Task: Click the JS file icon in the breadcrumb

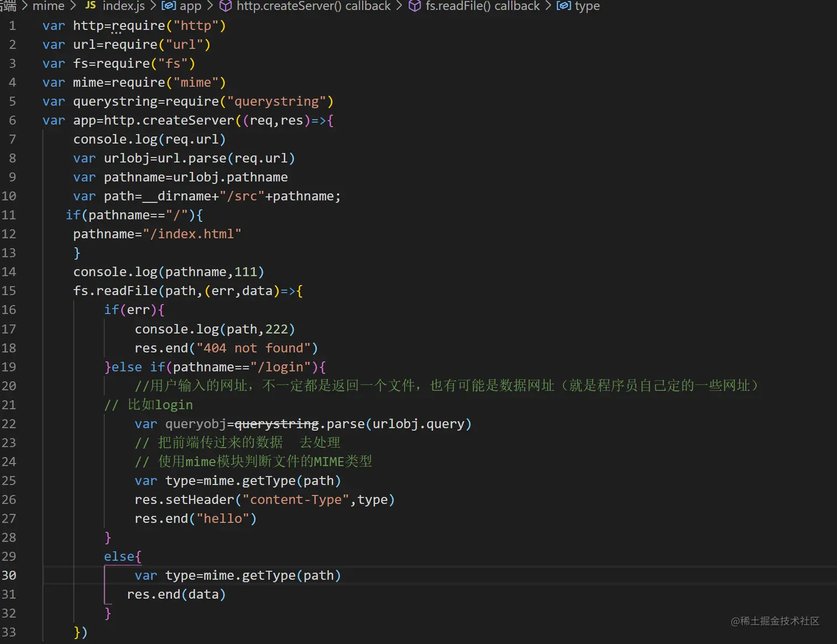Action: click(x=90, y=6)
